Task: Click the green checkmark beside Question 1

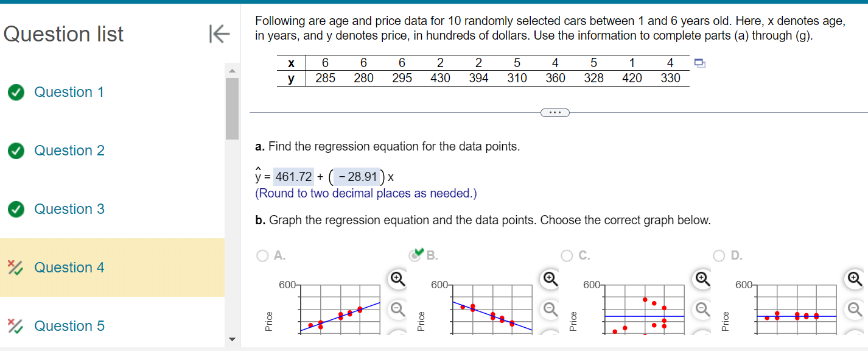Action: click(16, 91)
